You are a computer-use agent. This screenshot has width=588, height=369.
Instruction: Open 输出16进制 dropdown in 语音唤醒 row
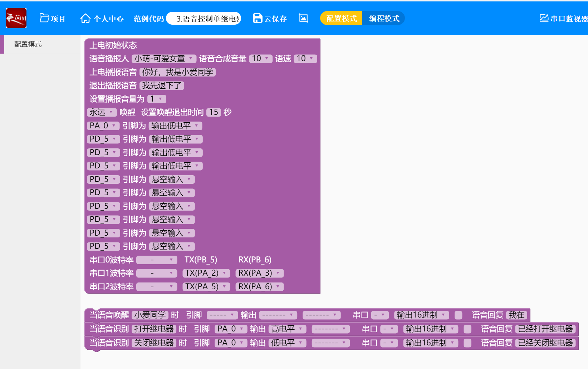[x=422, y=315]
